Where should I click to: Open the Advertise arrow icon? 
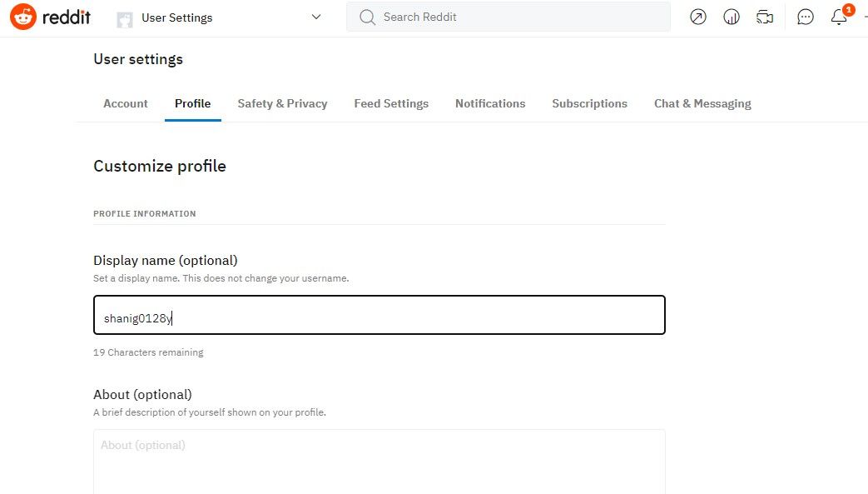[x=697, y=17]
